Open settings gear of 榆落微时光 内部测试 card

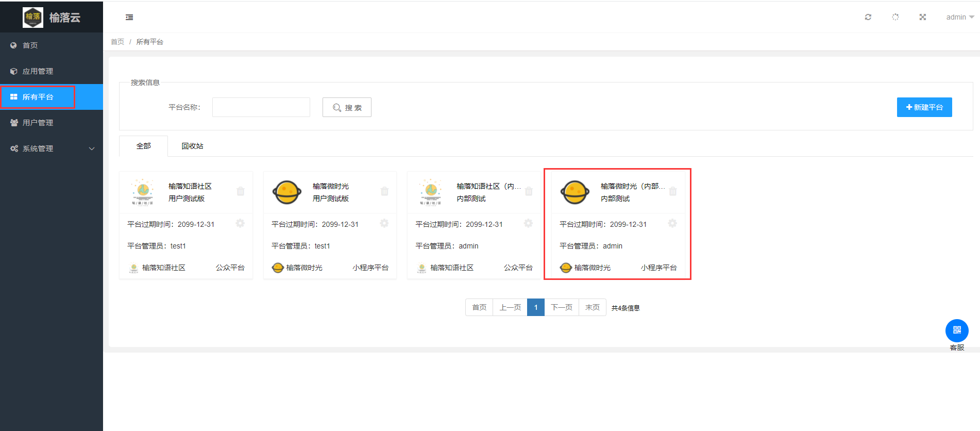pyautogui.click(x=672, y=223)
